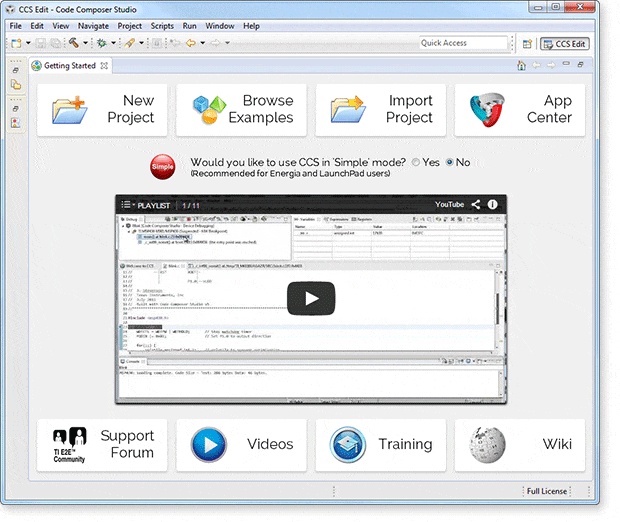Click the hammer Build icon in toolbar

click(73, 43)
